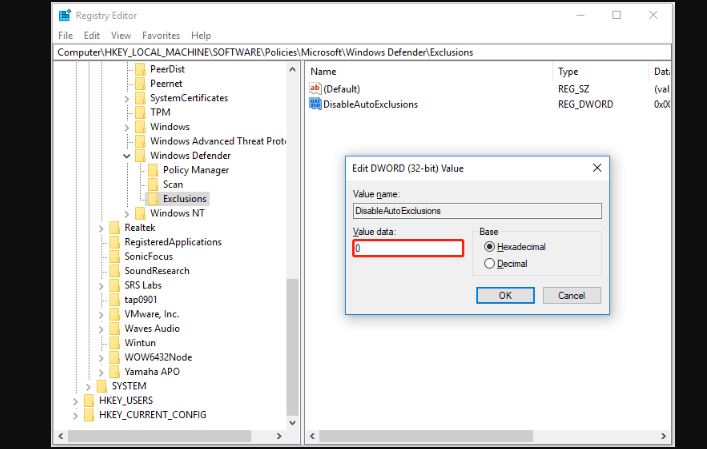Click the PeerDist folder icon
The width and height of the screenshot is (707, 449).
pyautogui.click(x=141, y=69)
